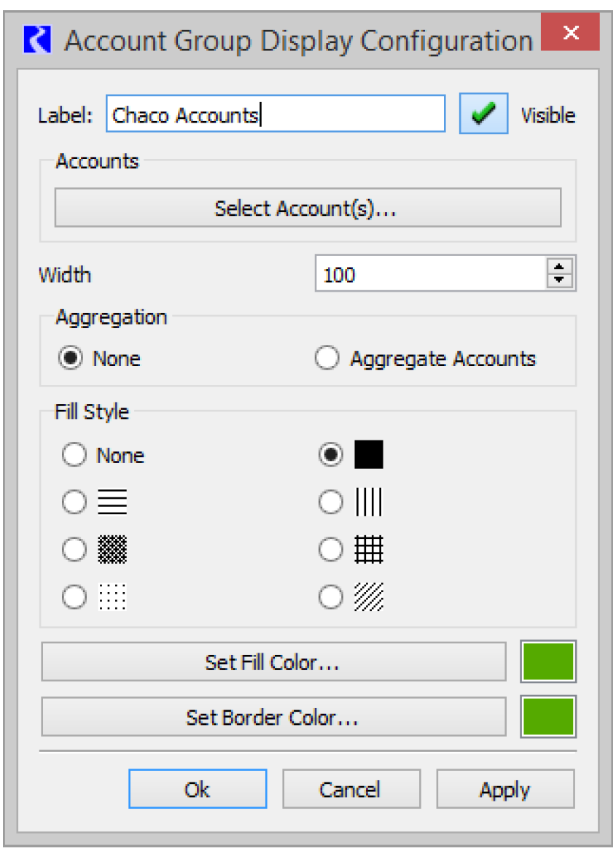Choose the vertical lines fill pattern
The image size is (616, 851).
pyautogui.click(x=330, y=502)
